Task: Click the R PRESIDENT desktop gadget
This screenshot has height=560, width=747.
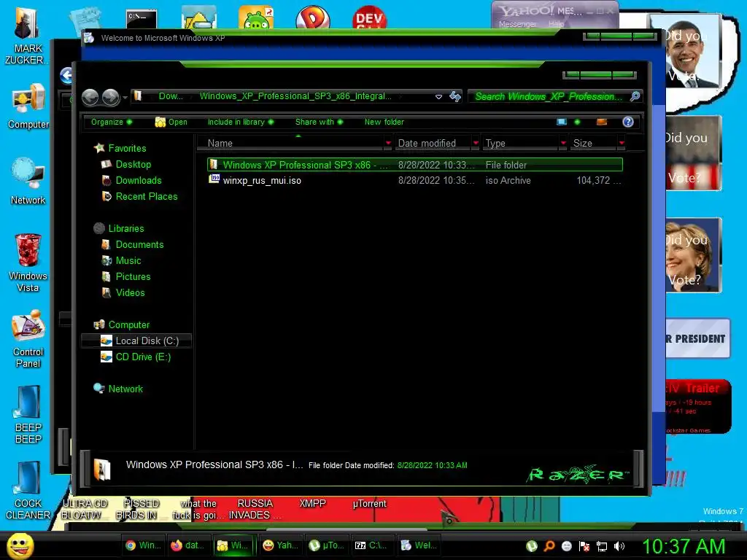Action: point(697,338)
